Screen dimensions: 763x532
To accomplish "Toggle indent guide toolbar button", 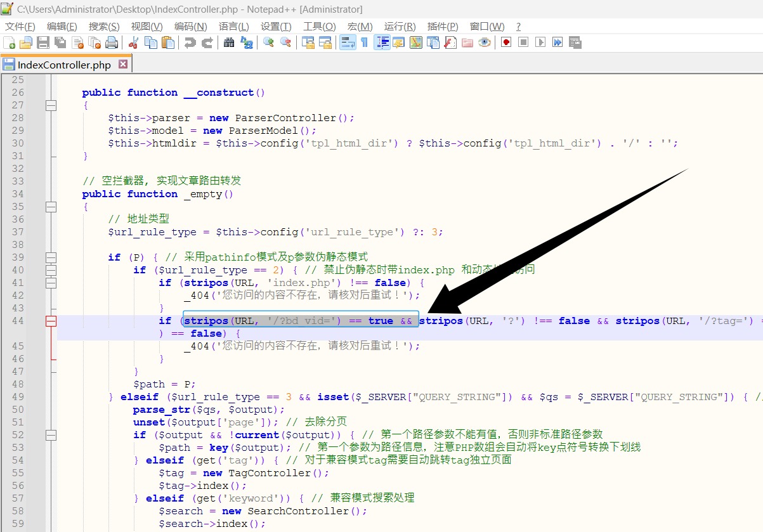I will click(x=382, y=42).
